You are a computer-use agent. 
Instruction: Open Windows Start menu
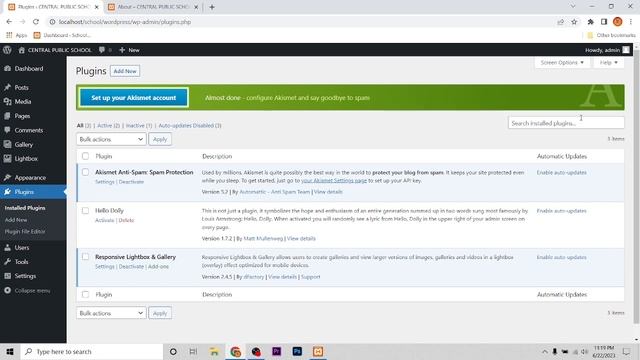click(10, 351)
